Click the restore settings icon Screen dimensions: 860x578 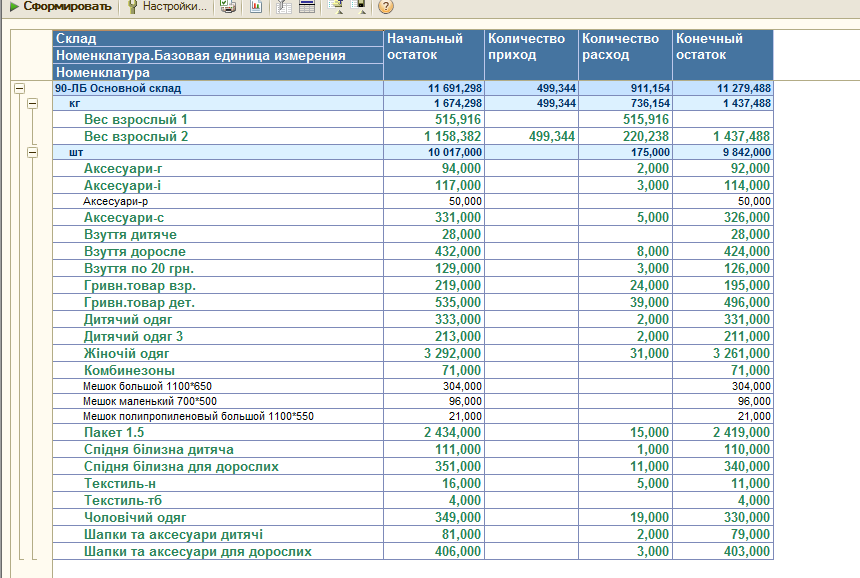pos(335,7)
